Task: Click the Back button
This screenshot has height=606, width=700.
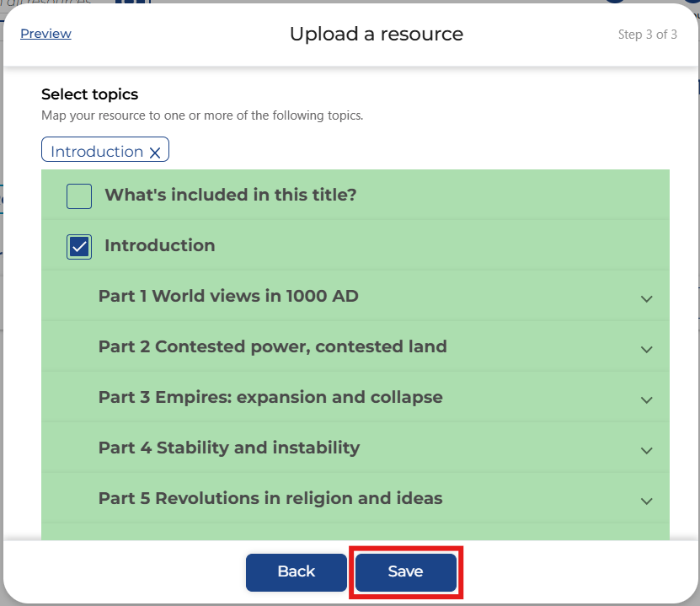Action: pyautogui.click(x=296, y=572)
